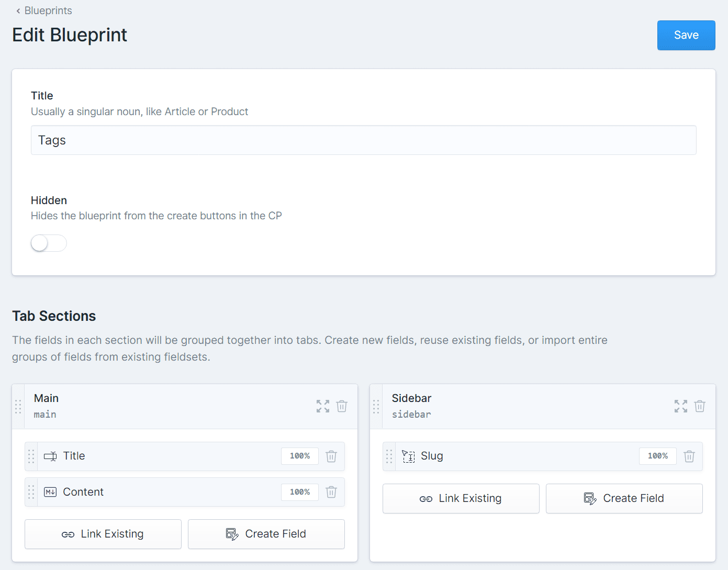Click the drag handle on Content field

(31, 492)
